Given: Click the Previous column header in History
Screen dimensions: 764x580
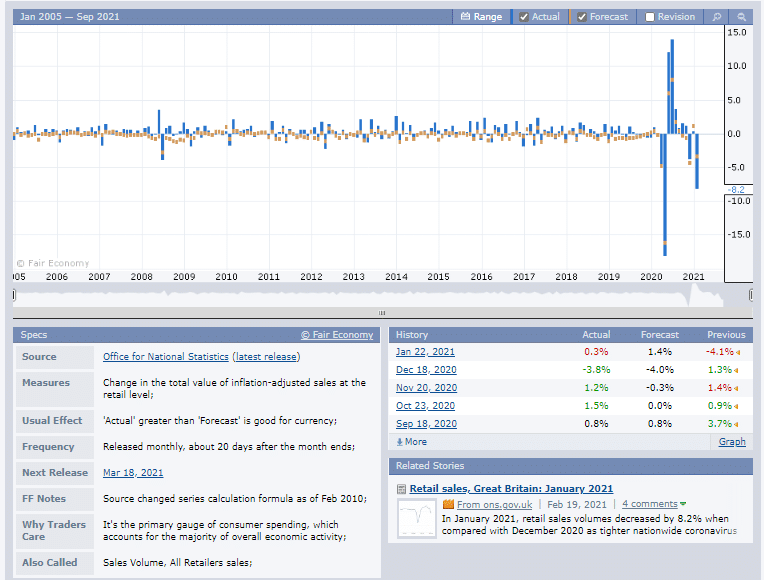Looking at the screenshot, I should (726, 335).
